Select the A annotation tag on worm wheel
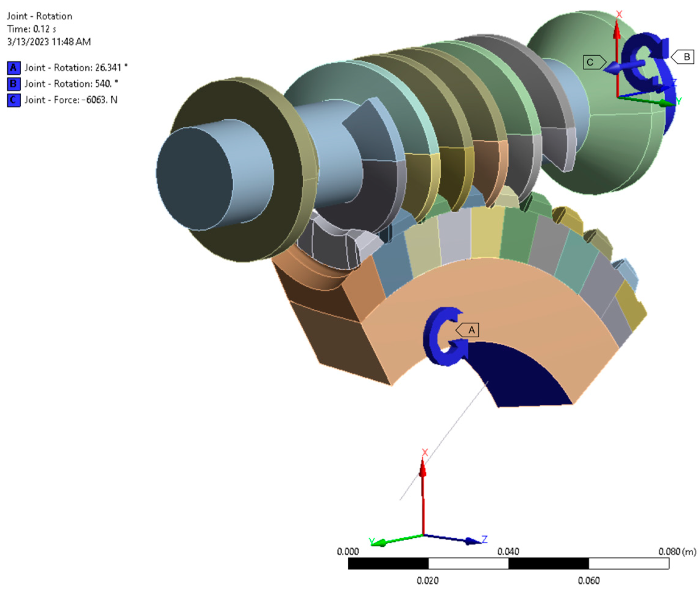The height and width of the screenshot is (591, 700). click(469, 330)
